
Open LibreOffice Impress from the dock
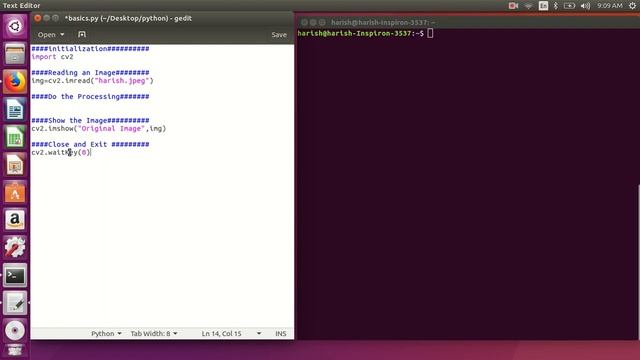click(x=15, y=165)
